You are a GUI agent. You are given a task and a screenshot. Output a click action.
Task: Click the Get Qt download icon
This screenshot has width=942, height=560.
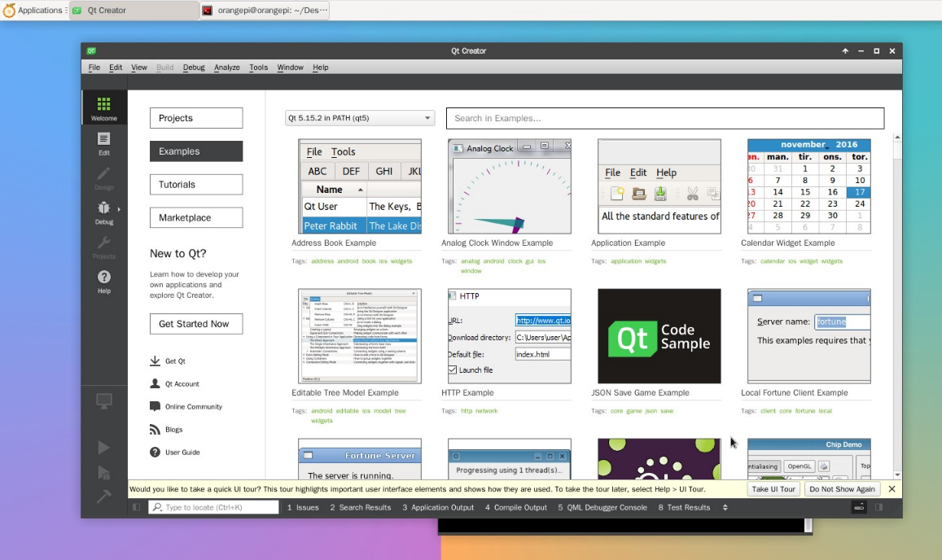(155, 361)
